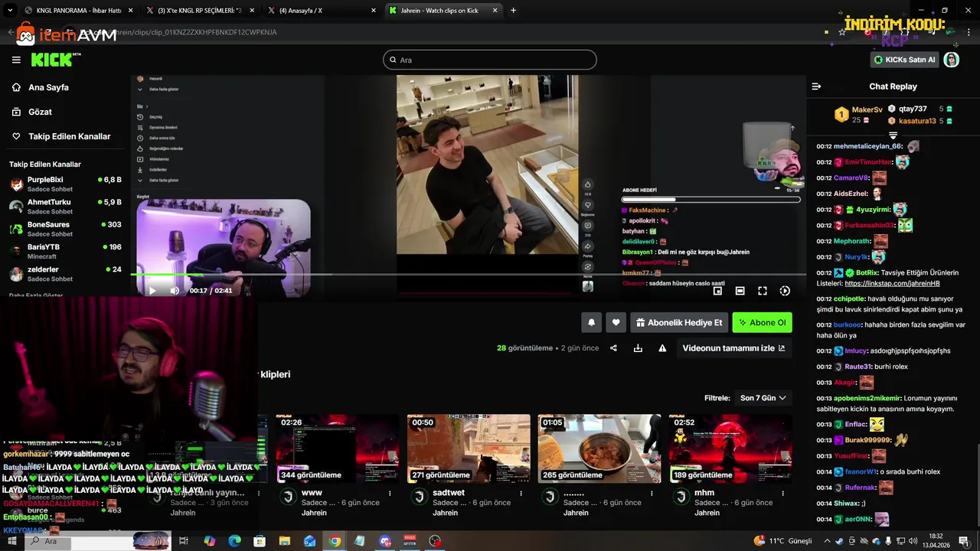This screenshot has width=980, height=551.
Task: Open options menu for the dotted-title clip
Action: click(652, 494)
